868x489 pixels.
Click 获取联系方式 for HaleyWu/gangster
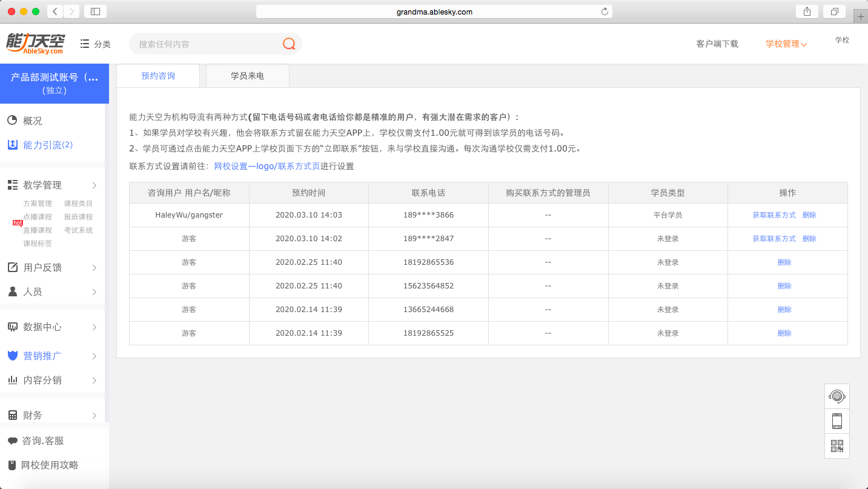pyautogui.click(x=774, y=215)
